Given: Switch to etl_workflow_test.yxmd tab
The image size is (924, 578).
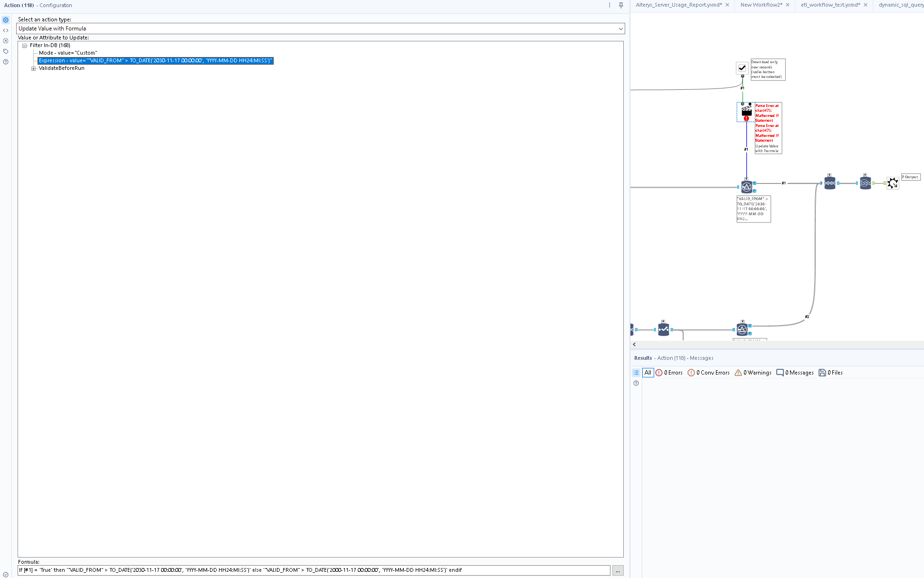Looking at the screenshot, I should 830,5.
